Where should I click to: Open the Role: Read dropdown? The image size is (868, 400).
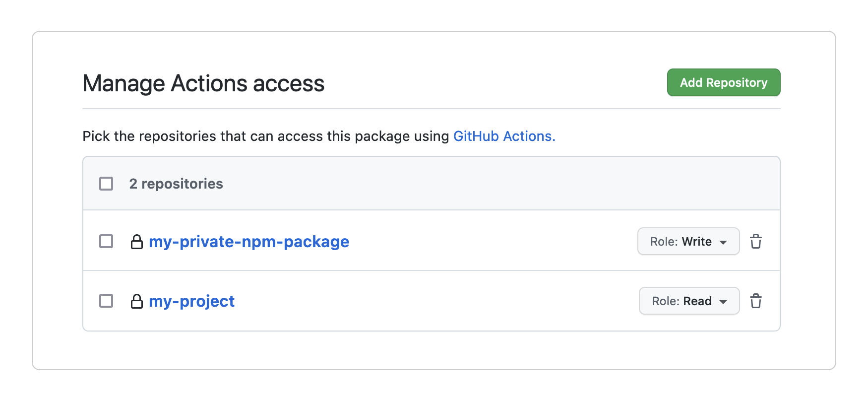coord(689,301)
